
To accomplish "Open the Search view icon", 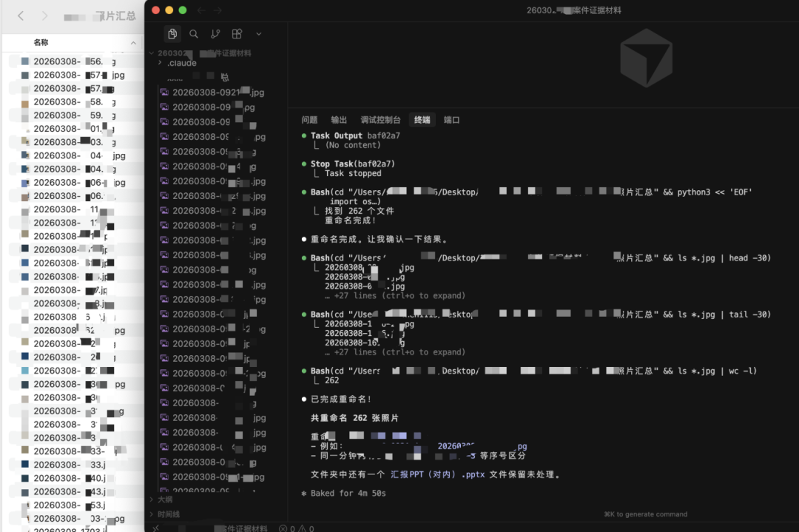I will click(194, 33).
